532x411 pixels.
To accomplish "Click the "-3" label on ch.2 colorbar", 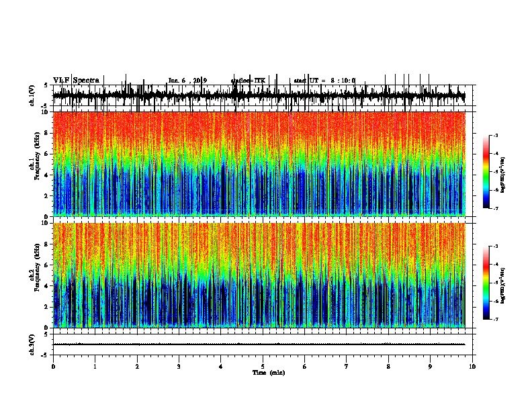I will click(x=496, y=246).
